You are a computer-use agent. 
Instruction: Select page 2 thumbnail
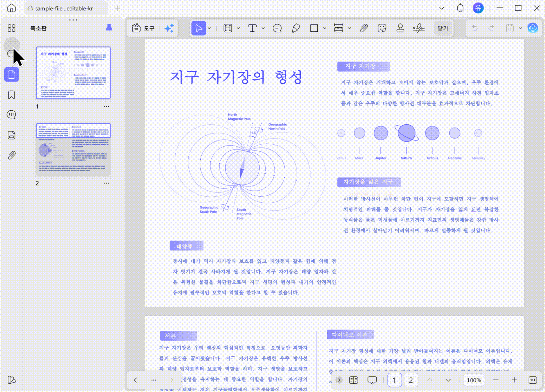[x=73, y=149]
